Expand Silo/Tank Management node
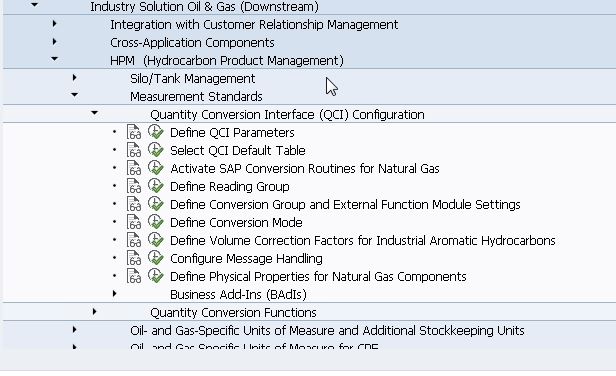Image resolution: width=616 pixels, height=376 pixels. 74,77
